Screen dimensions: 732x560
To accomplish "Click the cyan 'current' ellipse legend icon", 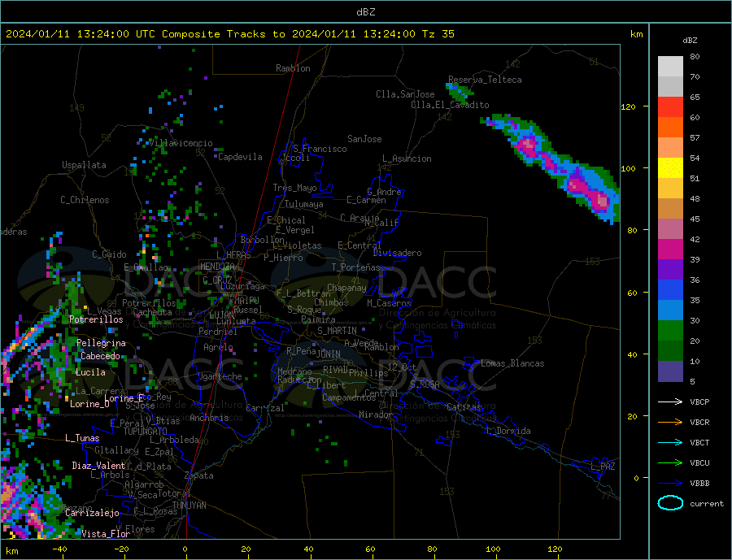I will point(670,503).
